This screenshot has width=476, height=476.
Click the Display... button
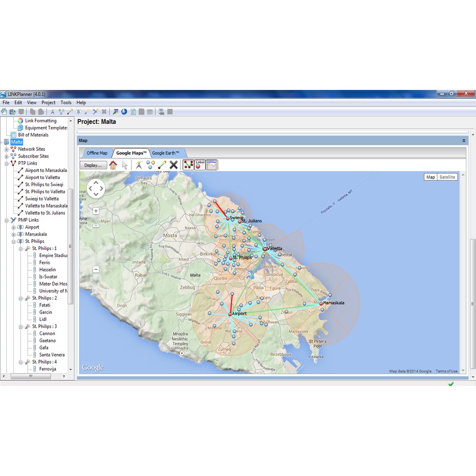click(93, 165)
